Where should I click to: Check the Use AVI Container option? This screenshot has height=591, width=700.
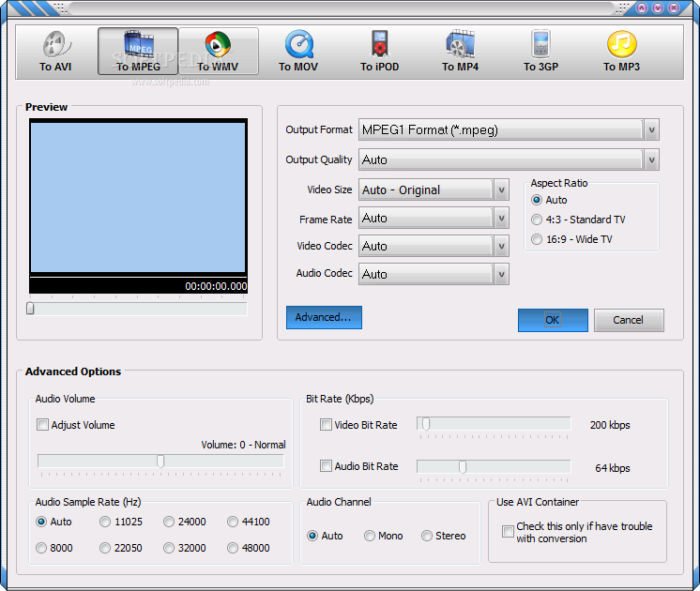click(508, 531)
